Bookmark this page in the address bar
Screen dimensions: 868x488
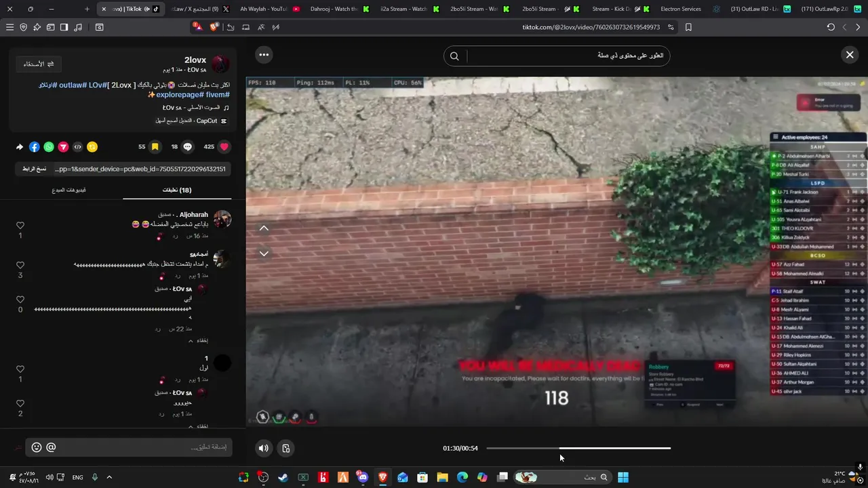[688, 27]
